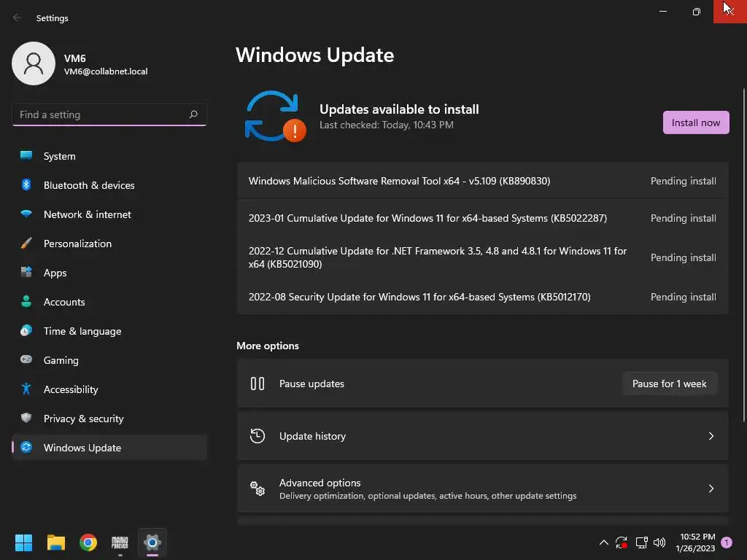Image resolution: width=747 pixels, height=560 pixels.
Task: Switch to Personalization settings
Action: click(109, 244)
